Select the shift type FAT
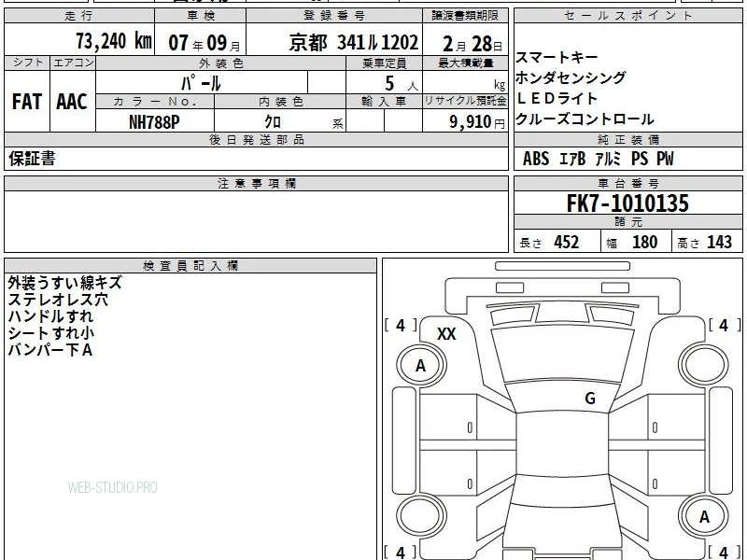Screen dimensions: 747x560 pos(27,102)
